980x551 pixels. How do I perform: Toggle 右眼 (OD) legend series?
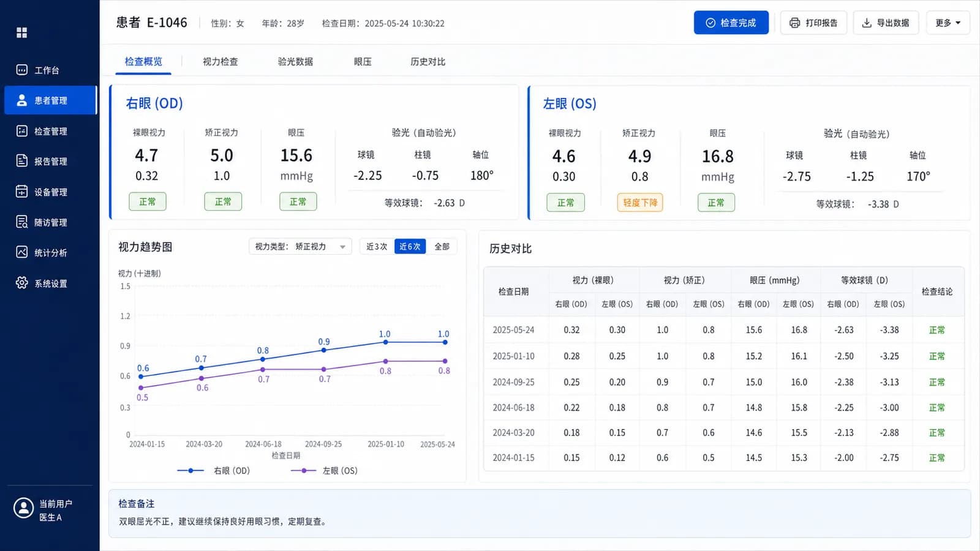tap(214, 470)
